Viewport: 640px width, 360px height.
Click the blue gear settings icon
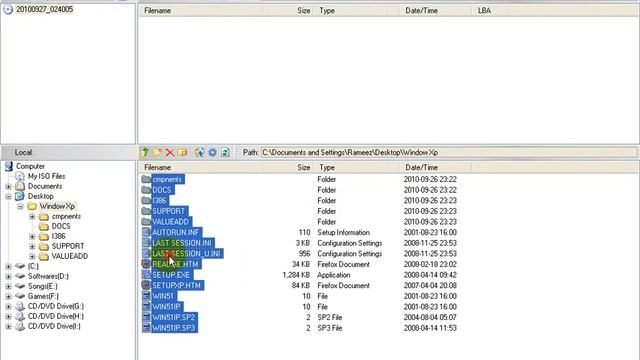tap(212, 152)
